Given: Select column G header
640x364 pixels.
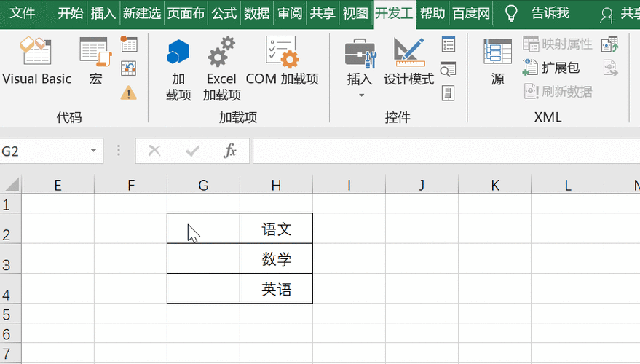Looking at the screenshot, I should click(x=203, y=185).
